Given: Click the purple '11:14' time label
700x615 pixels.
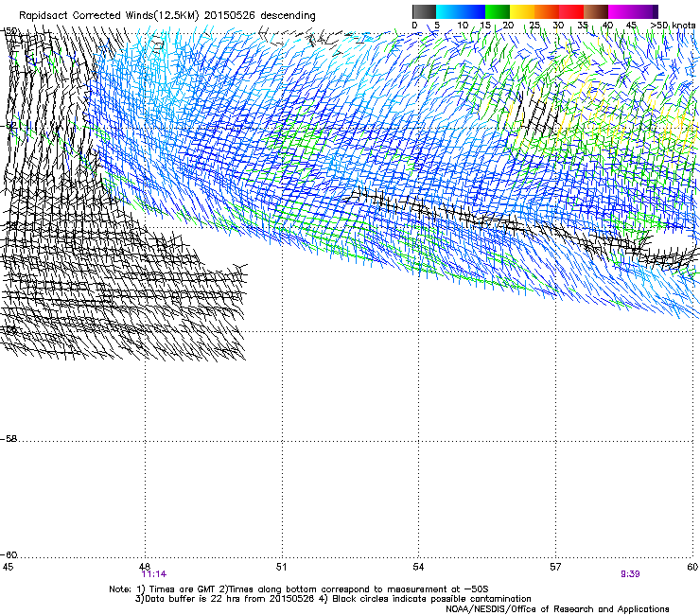Looking at the screenshot, I should tap(153, 574).
